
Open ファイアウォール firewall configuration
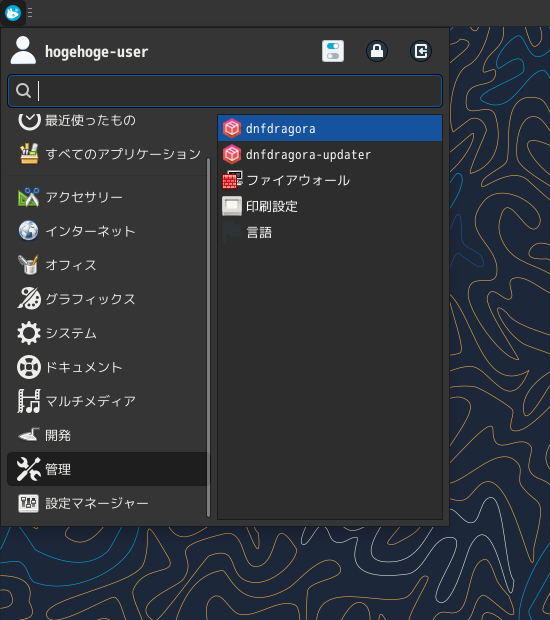[x=330, y=180]
